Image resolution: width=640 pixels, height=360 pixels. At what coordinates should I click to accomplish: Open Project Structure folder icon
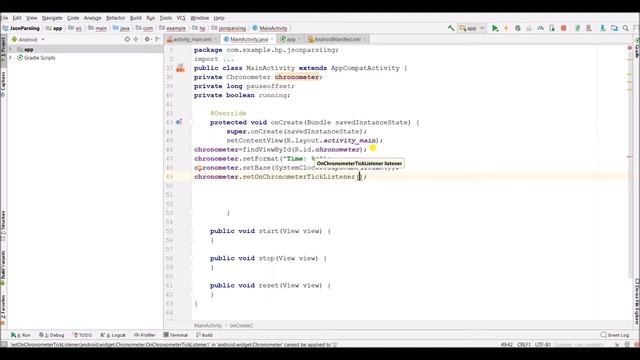(x=614, y=28)
